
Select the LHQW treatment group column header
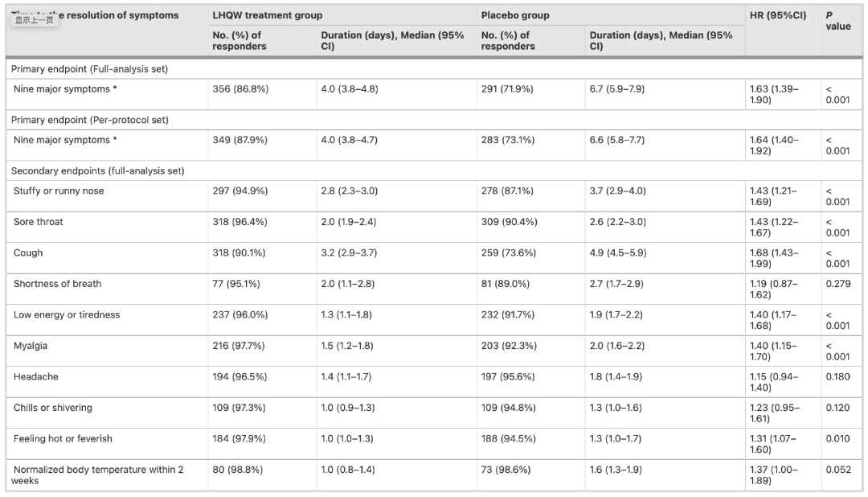tap(268, 15)
